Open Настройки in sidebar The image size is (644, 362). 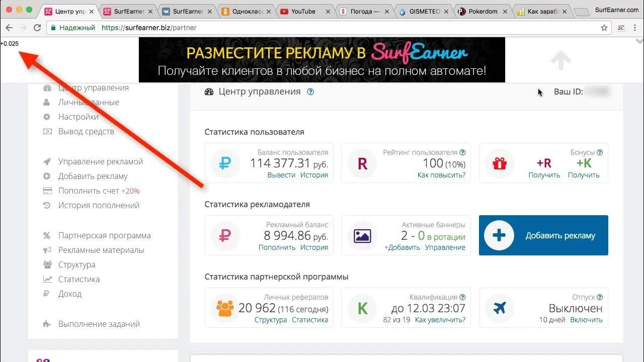pyautogui.click(x=78, y=117)
